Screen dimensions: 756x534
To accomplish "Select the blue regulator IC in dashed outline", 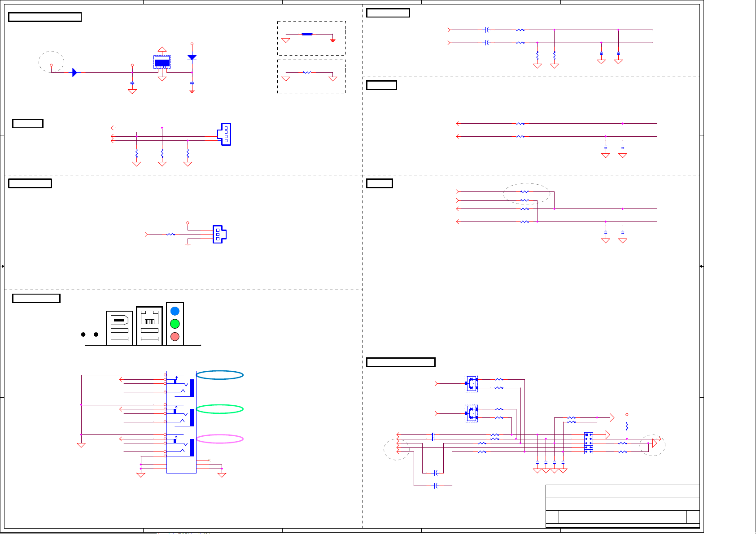I will point(162,62).
